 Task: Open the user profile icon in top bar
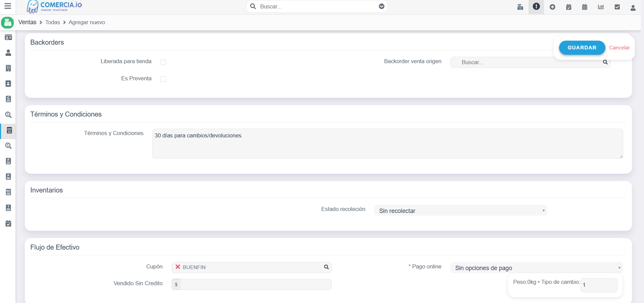[x=633, y=7]
